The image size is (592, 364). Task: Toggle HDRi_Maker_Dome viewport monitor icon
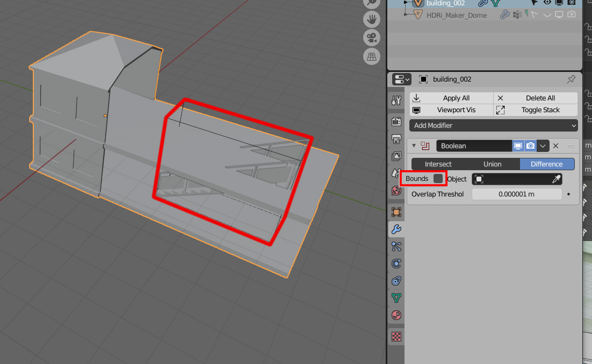pyautogui.click(x=559, y=15)
